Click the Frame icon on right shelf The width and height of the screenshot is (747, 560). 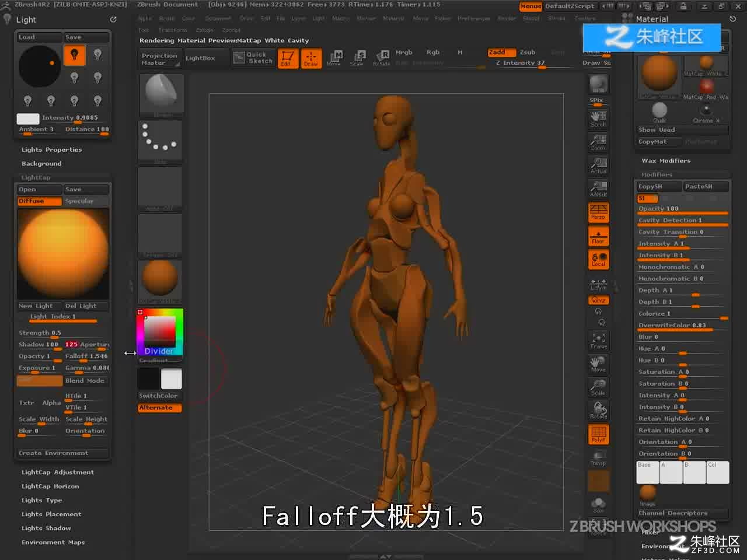[x=598, y=341]
